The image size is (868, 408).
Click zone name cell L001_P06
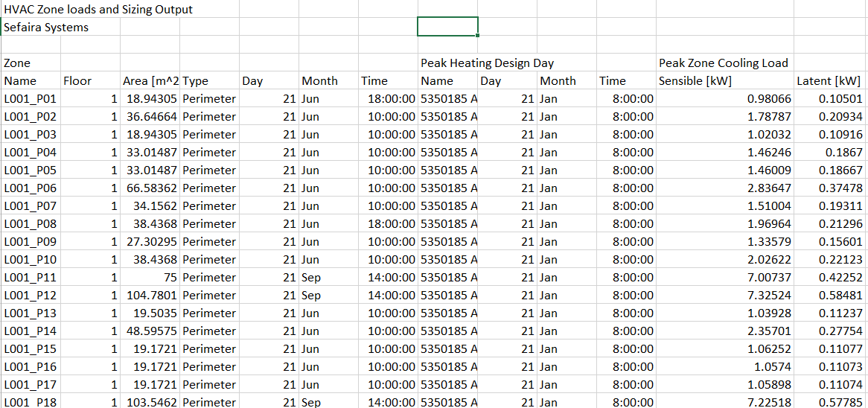(31, 188)
